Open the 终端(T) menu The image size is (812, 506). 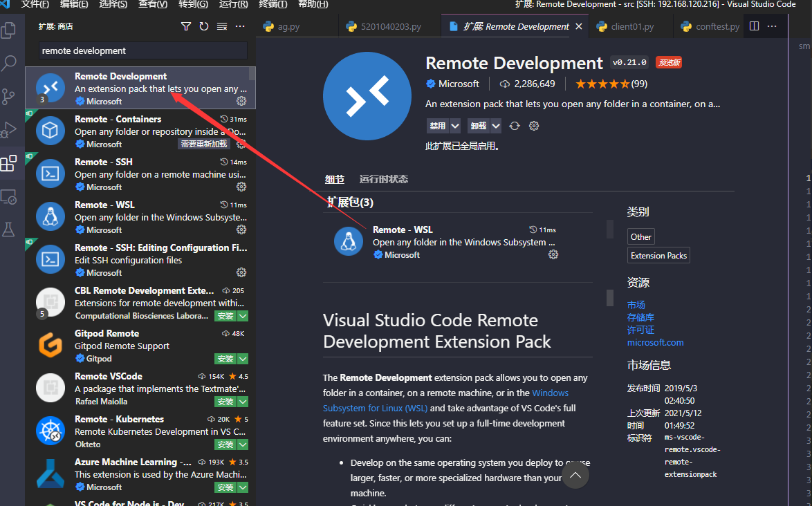[273, 4]
